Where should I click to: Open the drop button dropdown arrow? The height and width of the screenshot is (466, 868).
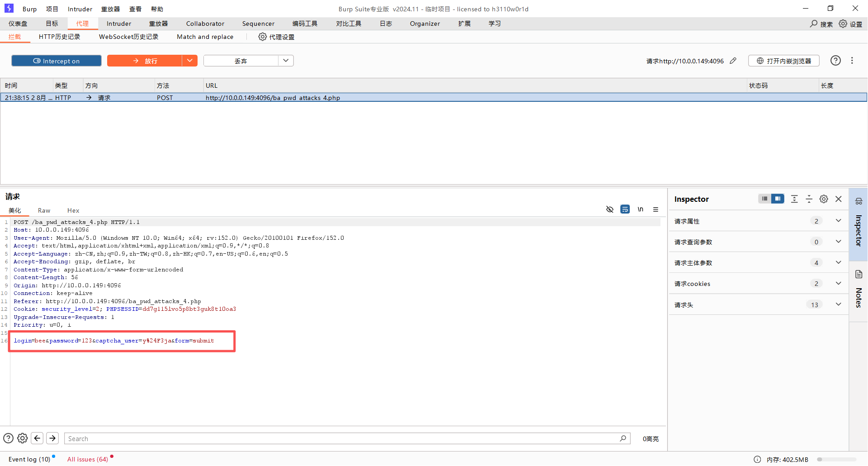point(286,61)
